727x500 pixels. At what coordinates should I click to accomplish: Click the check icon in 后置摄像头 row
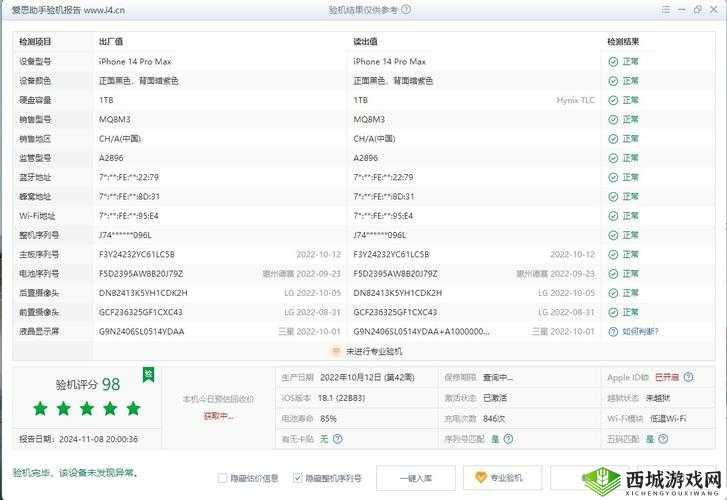(613, 293)
